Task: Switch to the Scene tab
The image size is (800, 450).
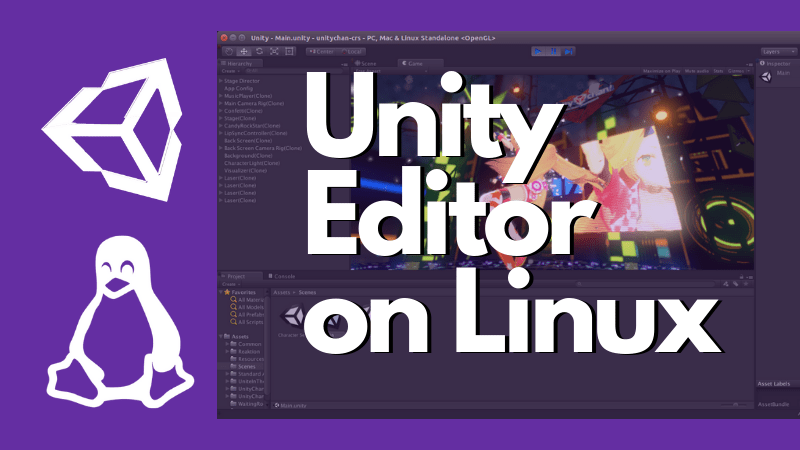Action: [365, 62]
